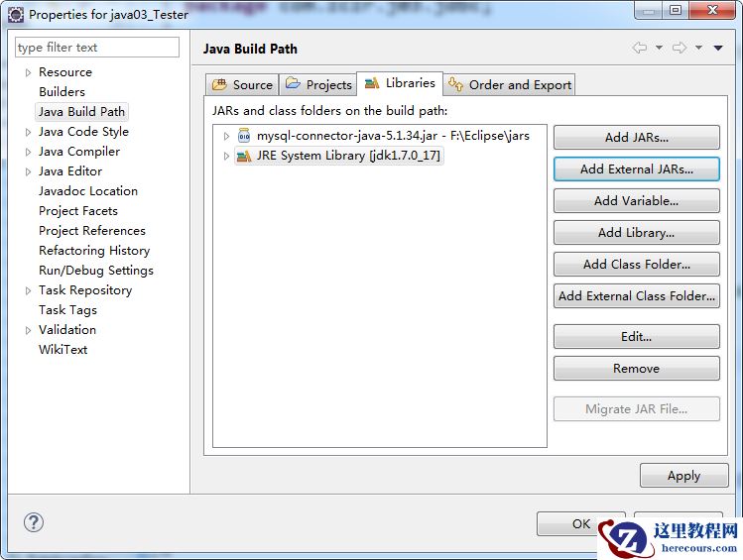Expand the Task Repository node
The height and width of the screenshot is (560, 743).
pyautogui.click(x=28, y=290)
